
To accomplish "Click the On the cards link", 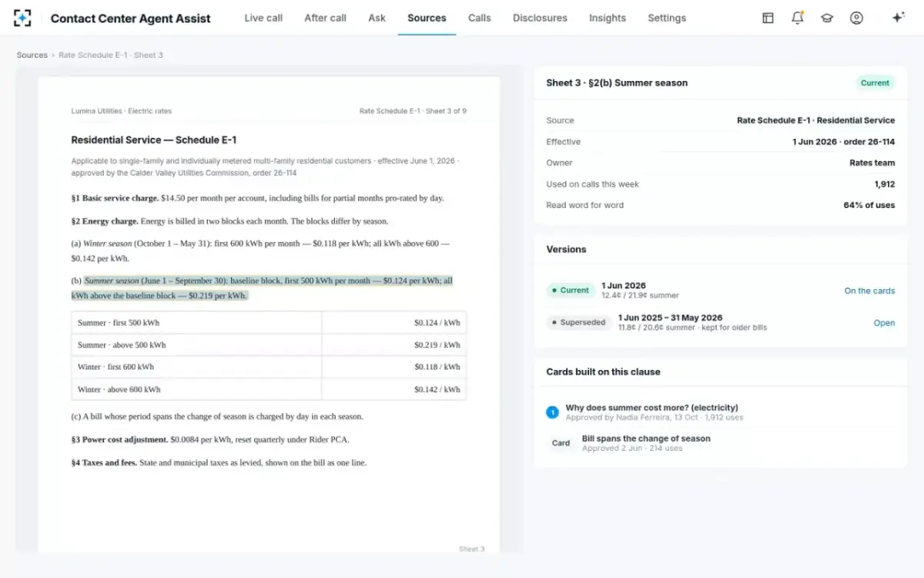I will 869,291.
